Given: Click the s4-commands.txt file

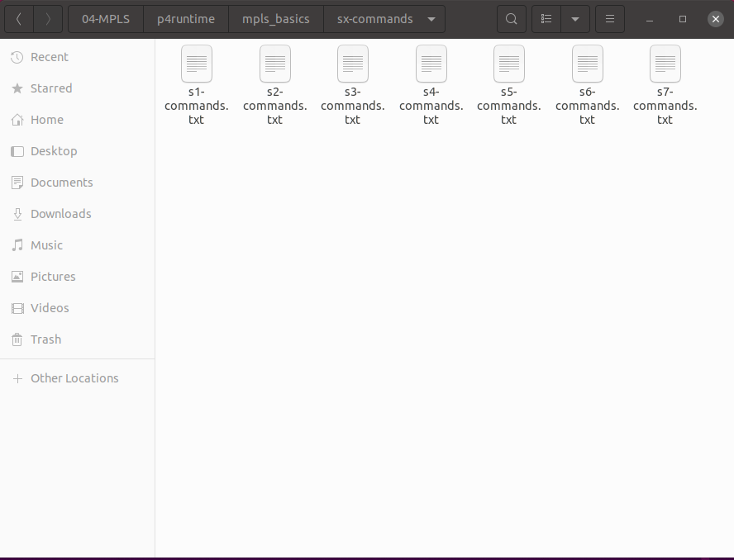Looking at the screenshot, I should (x=431, y=64).
